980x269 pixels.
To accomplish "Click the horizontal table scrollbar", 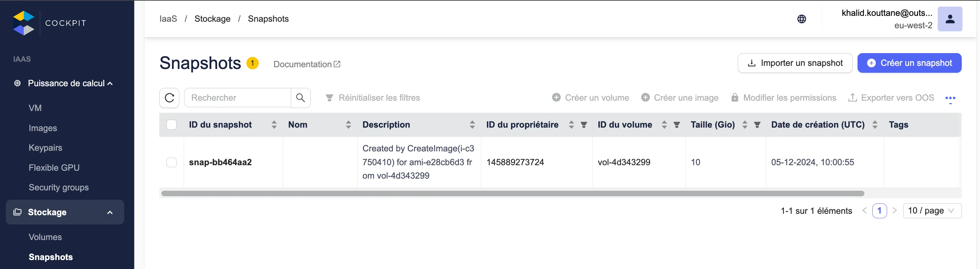I will (512, 193).
